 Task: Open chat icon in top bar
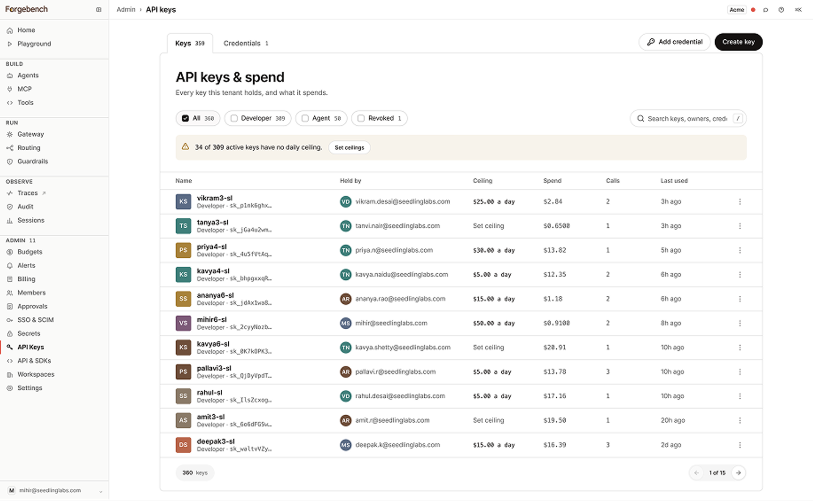pyautogui.click(x=766, y=10)
